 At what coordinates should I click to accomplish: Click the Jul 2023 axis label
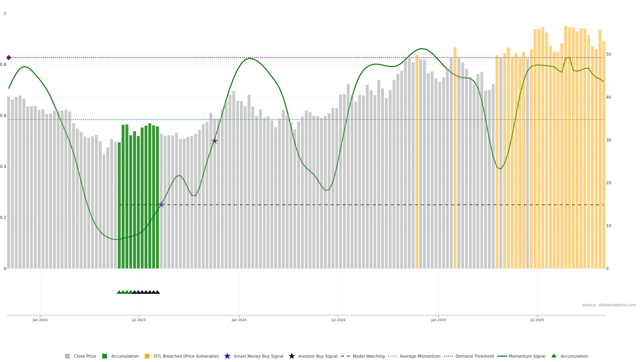[139, 320]
